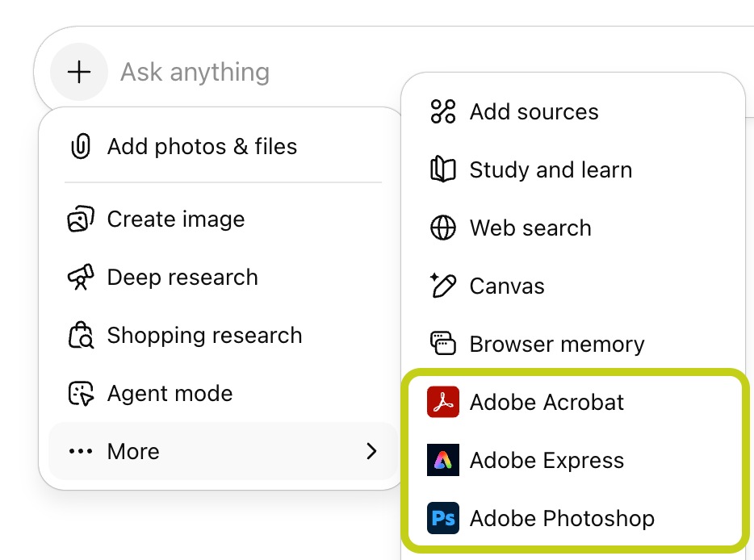This screenshot has height=560, width=754.
Task: Click the Web search globe icon
Action: pyautogui.click(x=442, y=228)
